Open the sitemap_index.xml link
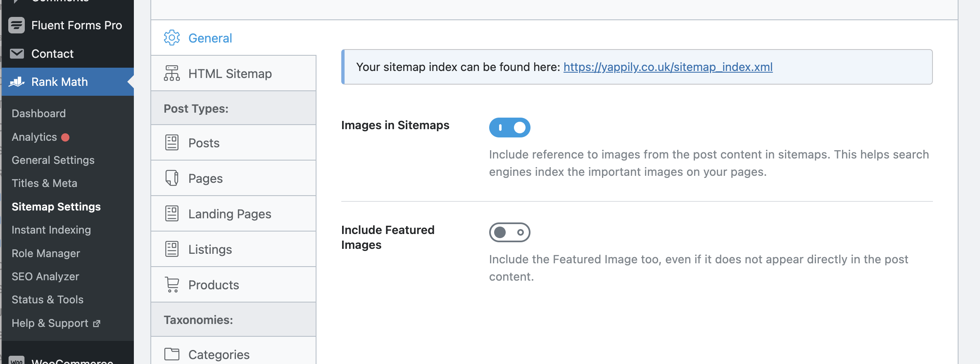 (668, 67)
